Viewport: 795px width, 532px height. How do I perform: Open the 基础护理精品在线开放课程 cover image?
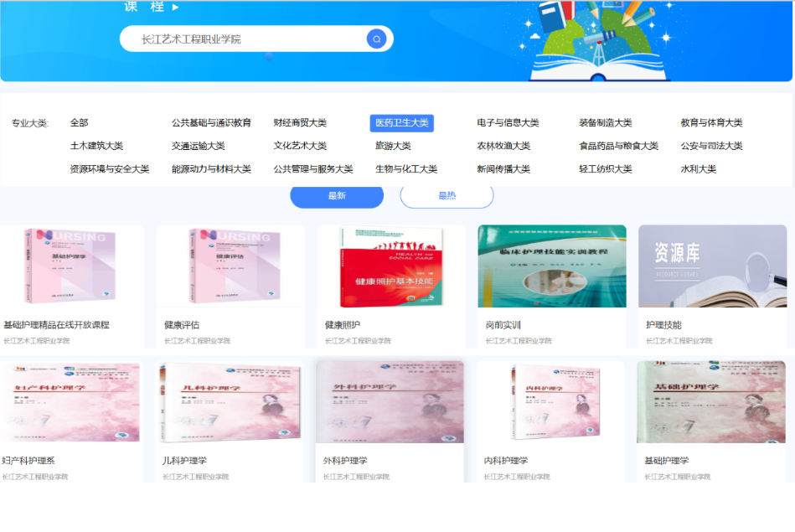pos(72,266)
